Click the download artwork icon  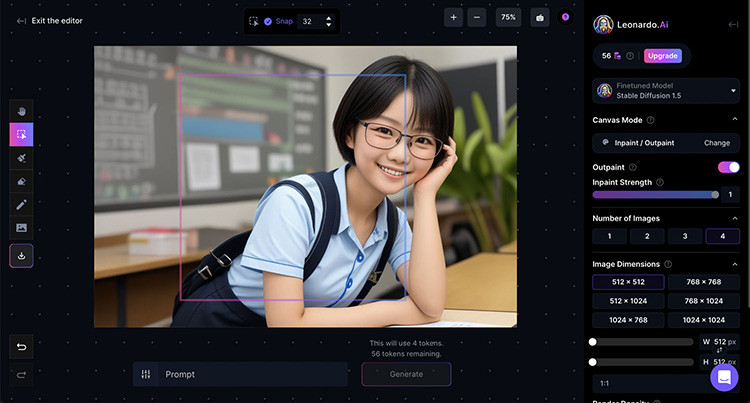pyautogui.click(x=22, y=256)
